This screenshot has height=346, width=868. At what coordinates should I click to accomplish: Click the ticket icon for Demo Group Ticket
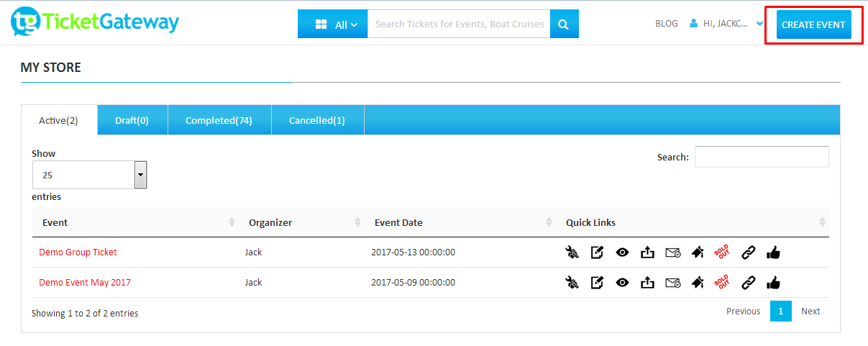697,252
